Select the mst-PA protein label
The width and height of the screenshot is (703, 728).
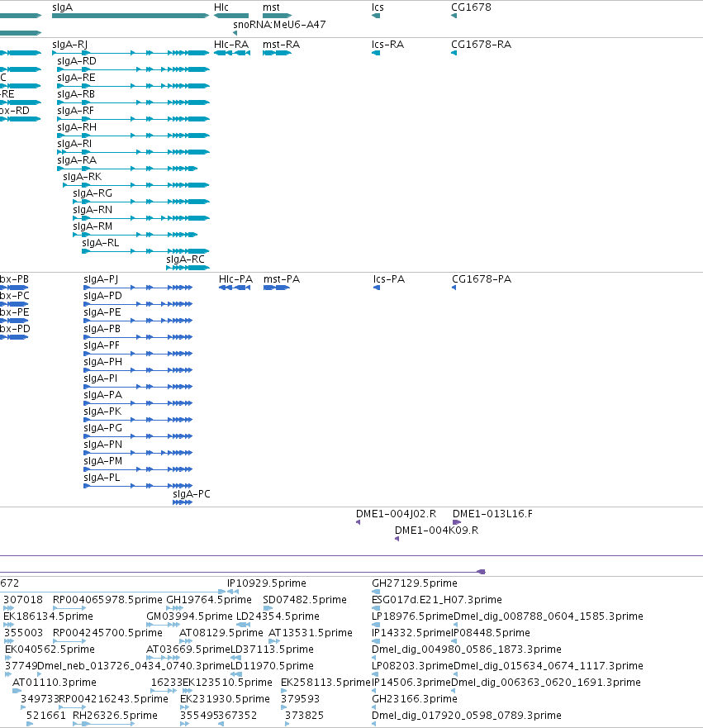(282, 279)
